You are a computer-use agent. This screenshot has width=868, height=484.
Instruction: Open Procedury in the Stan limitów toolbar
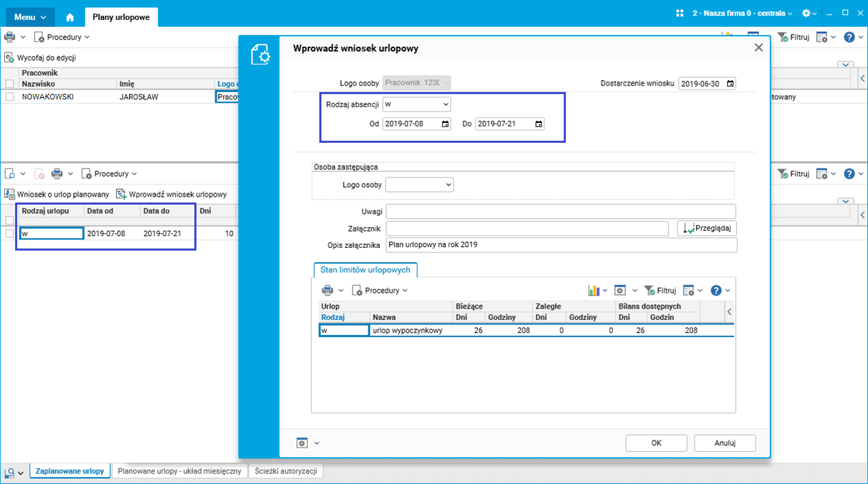point(380,291)
